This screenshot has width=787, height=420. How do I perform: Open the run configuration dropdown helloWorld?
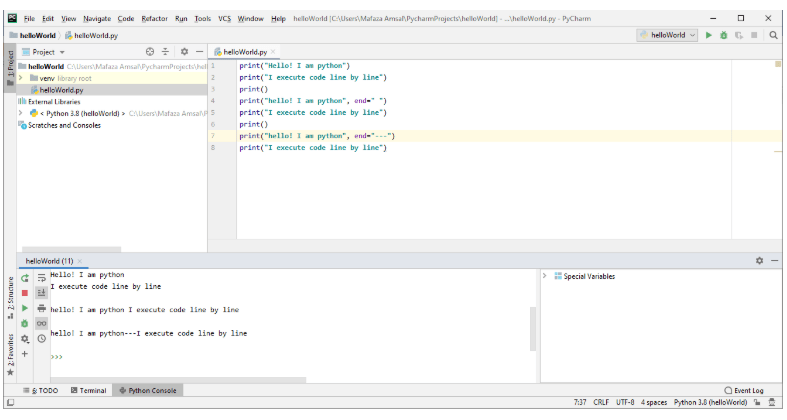click(667, 35)
